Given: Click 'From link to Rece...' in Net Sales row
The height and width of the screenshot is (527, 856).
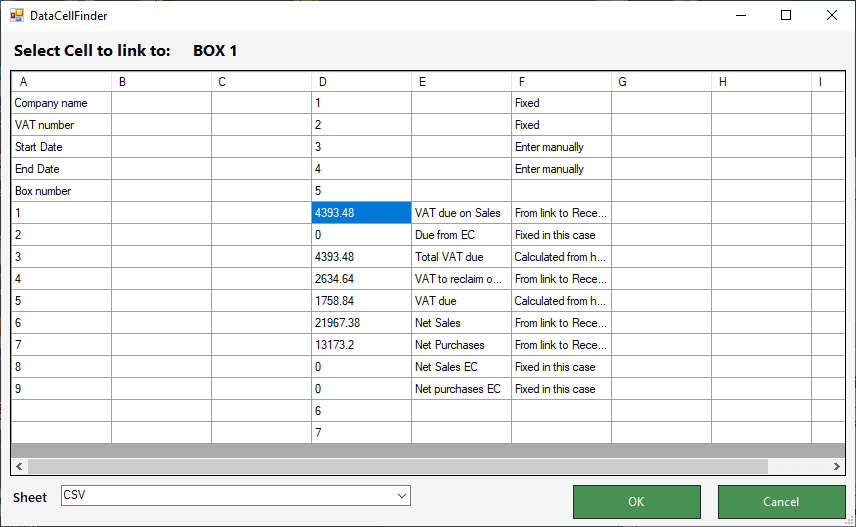Looking at the screenshot, I should point(561,323).
